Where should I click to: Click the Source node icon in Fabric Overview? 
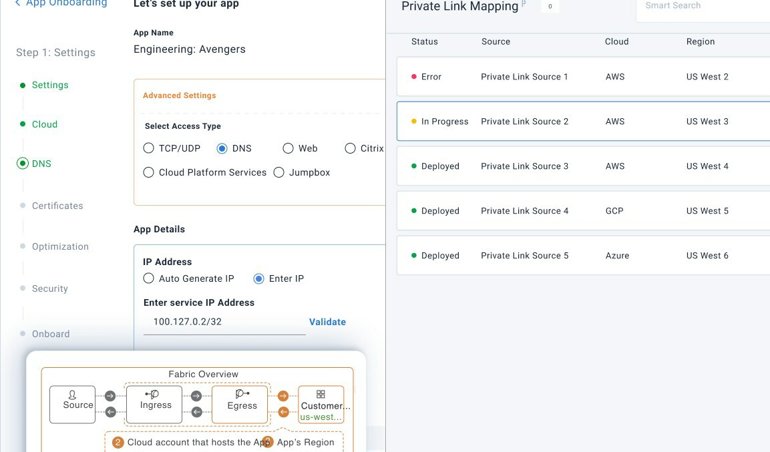[x=72, y=395]
